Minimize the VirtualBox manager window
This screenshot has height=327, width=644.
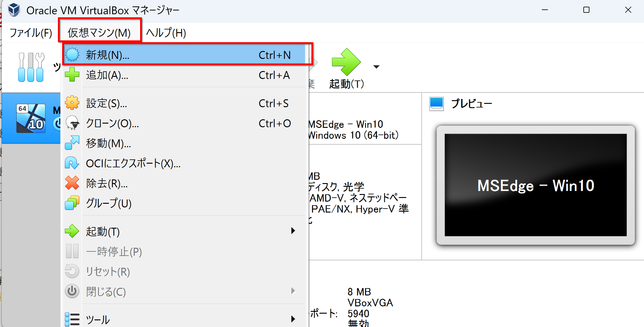pos(545,10)
